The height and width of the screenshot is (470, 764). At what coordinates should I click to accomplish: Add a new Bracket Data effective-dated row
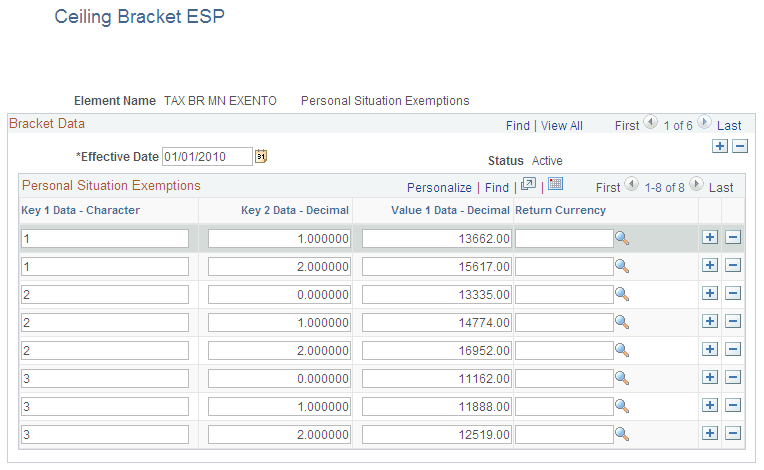[720, 146]
